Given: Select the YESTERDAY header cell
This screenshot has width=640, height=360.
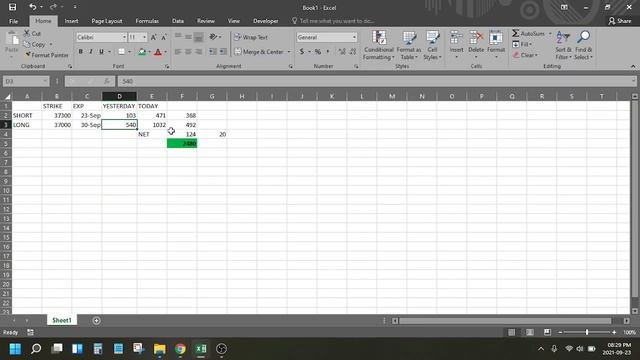Looking at the screenshot, I should 119,106.
